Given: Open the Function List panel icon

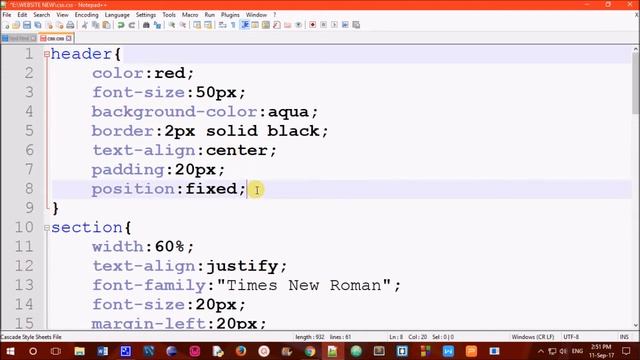Looking at the screenshot, I should coord(277,25).
